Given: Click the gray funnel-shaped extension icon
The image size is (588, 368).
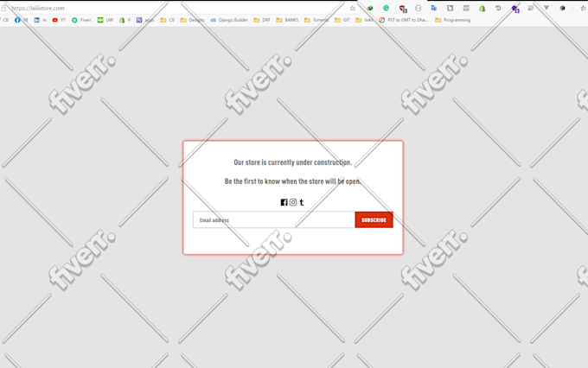Looking at the screenshot, I should pos(546,8).
